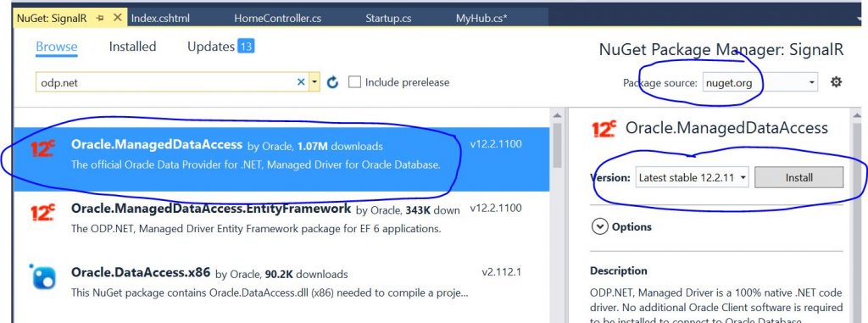Open the Startup.cs document tab
Viewport: 868px width, 323px height.
pos(388,18)
